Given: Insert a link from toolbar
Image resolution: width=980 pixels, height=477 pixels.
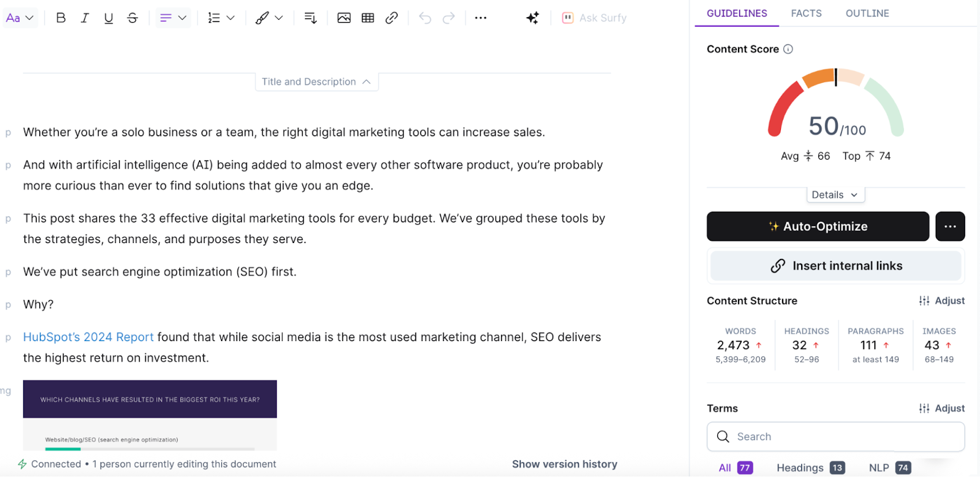Looking at the screenshot, I should [391, 18].
